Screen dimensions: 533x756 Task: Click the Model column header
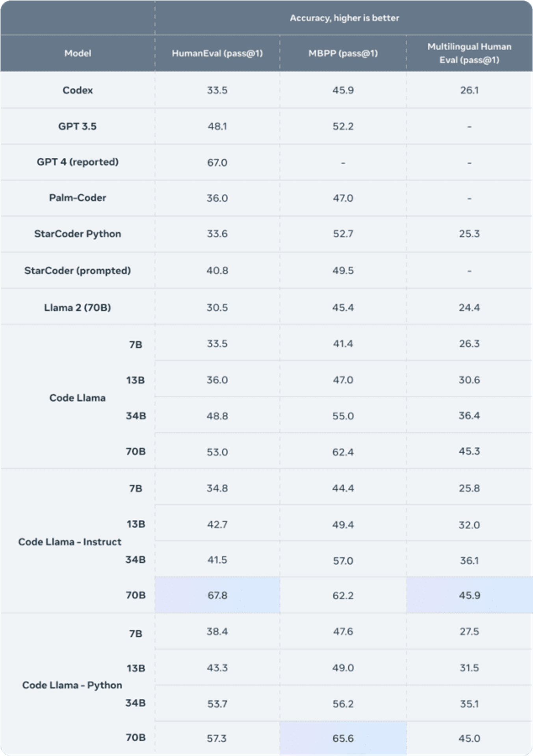coord(78,53)
